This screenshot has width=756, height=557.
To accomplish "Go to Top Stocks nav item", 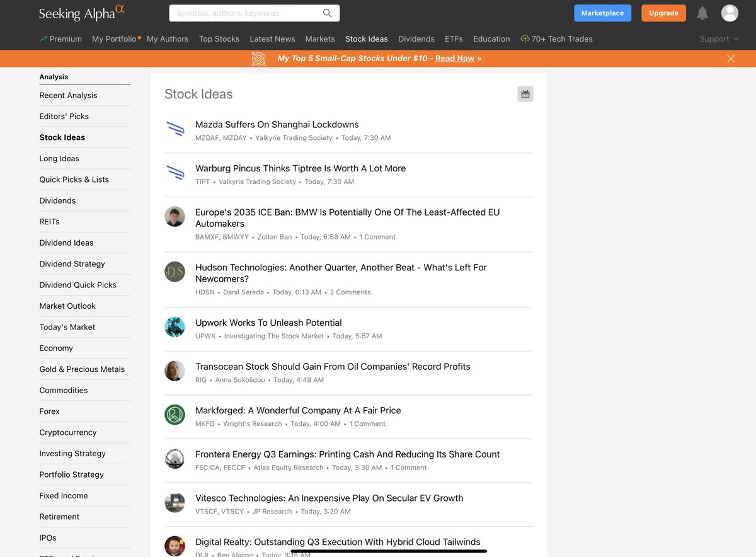I will 219,39.
